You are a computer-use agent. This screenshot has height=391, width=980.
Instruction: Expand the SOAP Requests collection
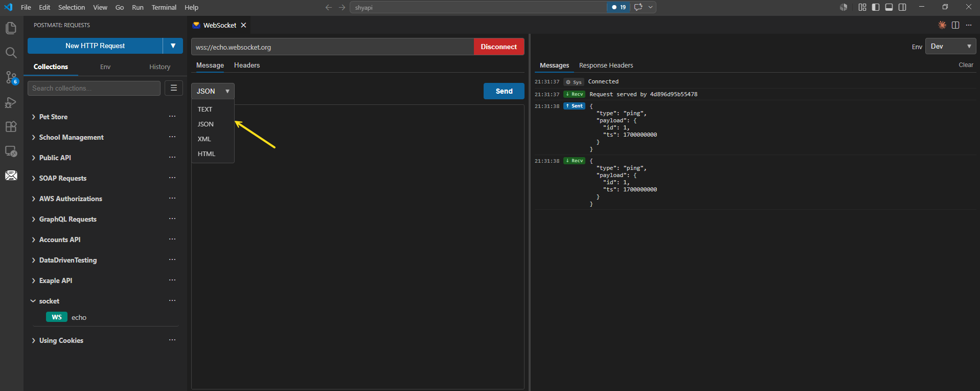click(x=34, y=178)
